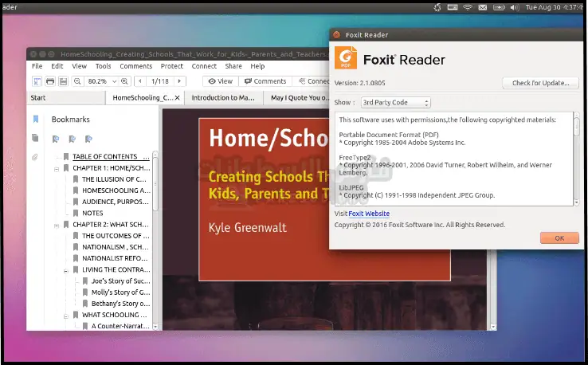This screenshot has width=588, height=365.
Task: Open the Bookmarks panel from the sidebar icon
Action: click(x=35, y=120)
